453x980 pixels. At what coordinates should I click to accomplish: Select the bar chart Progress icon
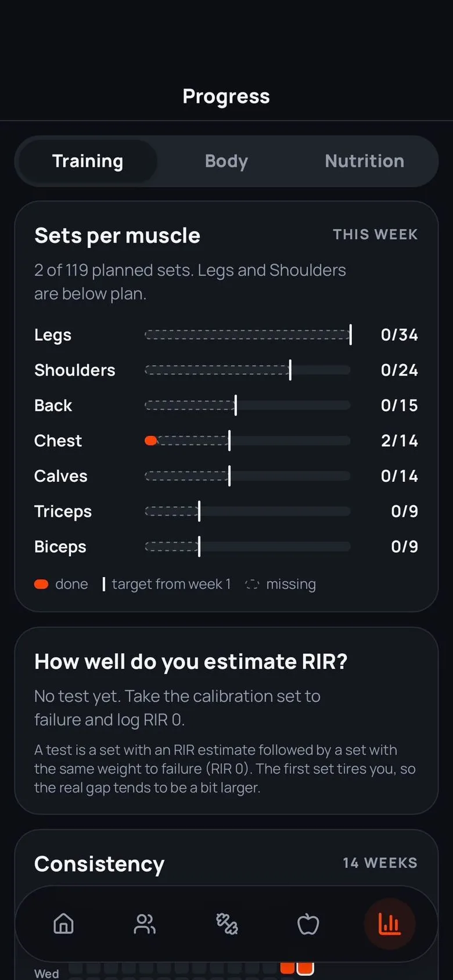(x=389, y=923)
